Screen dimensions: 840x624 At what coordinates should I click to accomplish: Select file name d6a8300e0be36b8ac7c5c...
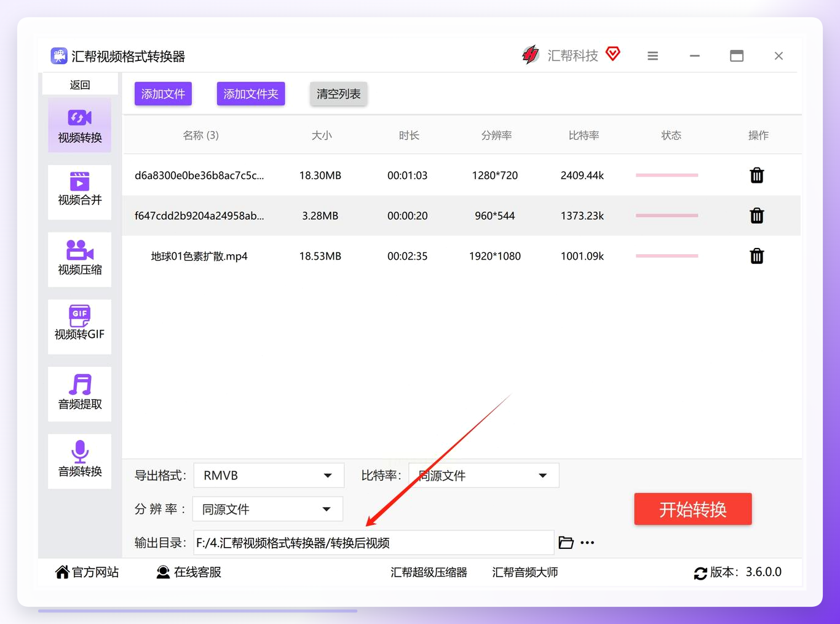(199, 175)
